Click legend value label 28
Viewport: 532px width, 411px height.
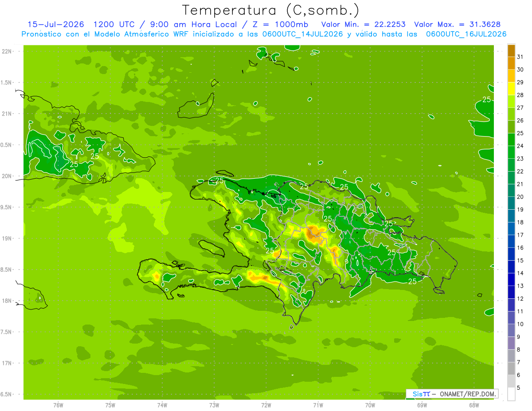[x=520, y=95]
